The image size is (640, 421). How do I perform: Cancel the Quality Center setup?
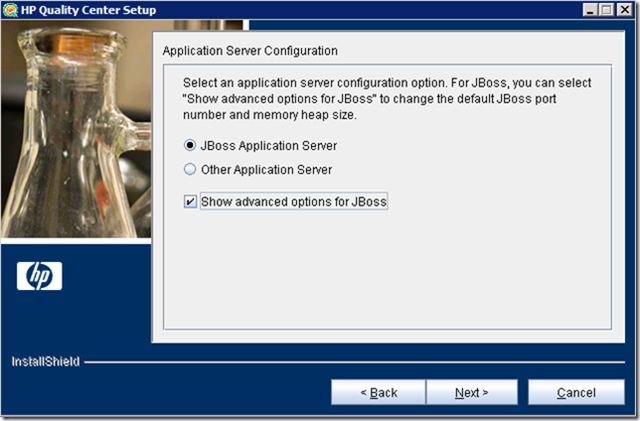click(576, 392)
